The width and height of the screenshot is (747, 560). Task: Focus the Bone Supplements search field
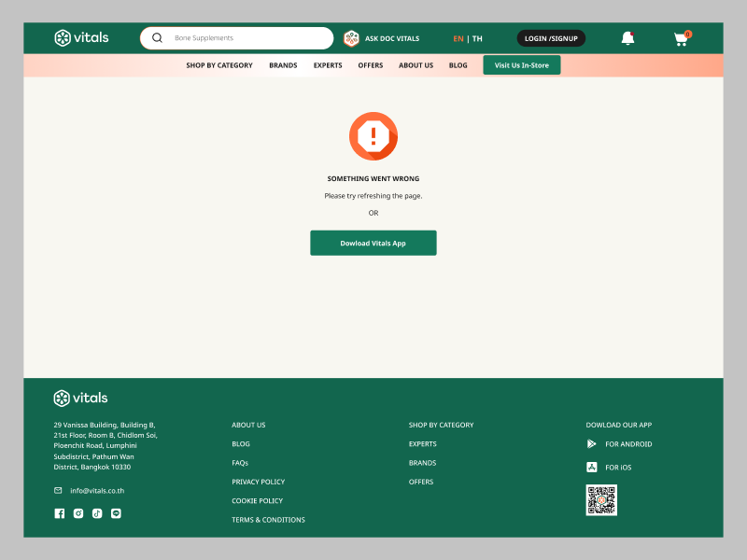[x=237, y=38]
